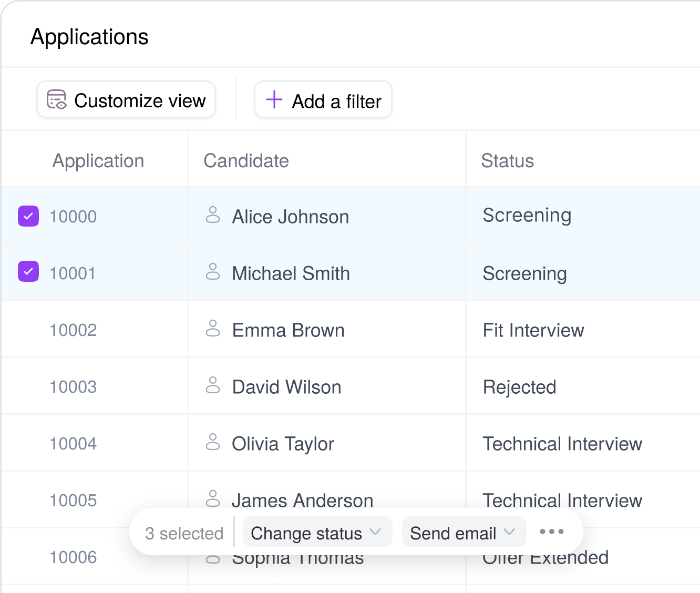Click the Customize view table icon
The image size is (700, 593).
(x=57, y=99)
